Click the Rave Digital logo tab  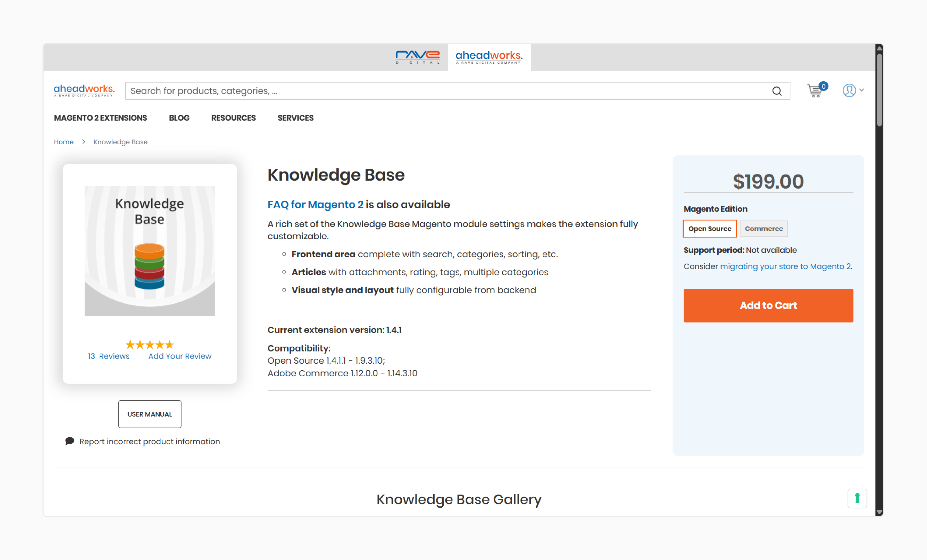pos(418,57)
